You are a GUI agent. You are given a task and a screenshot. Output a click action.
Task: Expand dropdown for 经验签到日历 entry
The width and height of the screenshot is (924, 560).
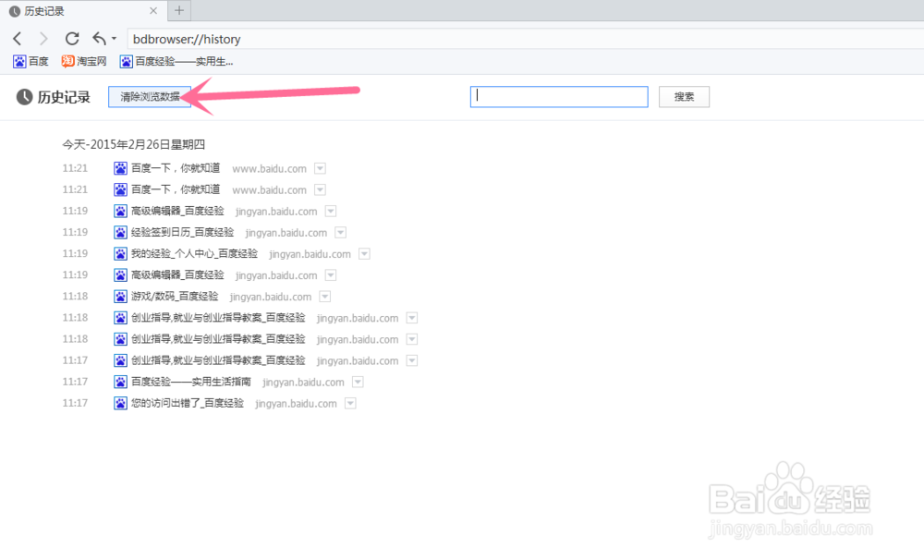pos(341,232)
